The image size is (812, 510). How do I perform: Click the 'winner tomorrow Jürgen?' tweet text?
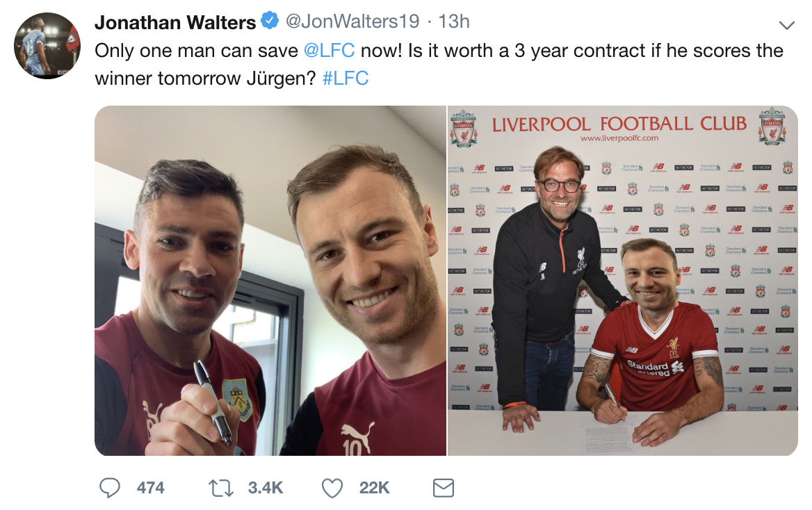(x=205, y=79)
